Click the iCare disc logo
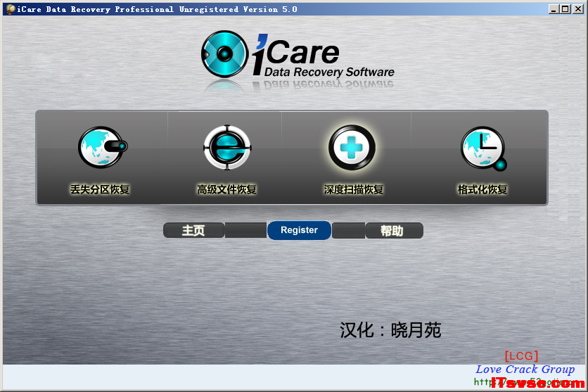 (x=224, y=54)
